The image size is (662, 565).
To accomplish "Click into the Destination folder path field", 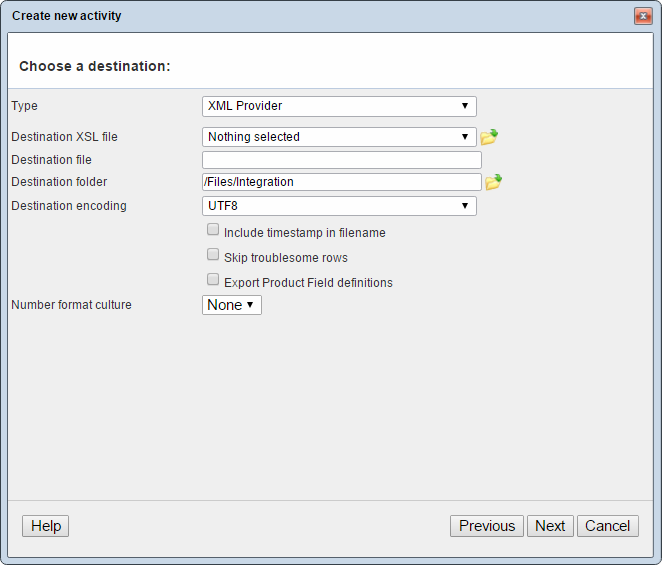I will (x=341, y=182).
